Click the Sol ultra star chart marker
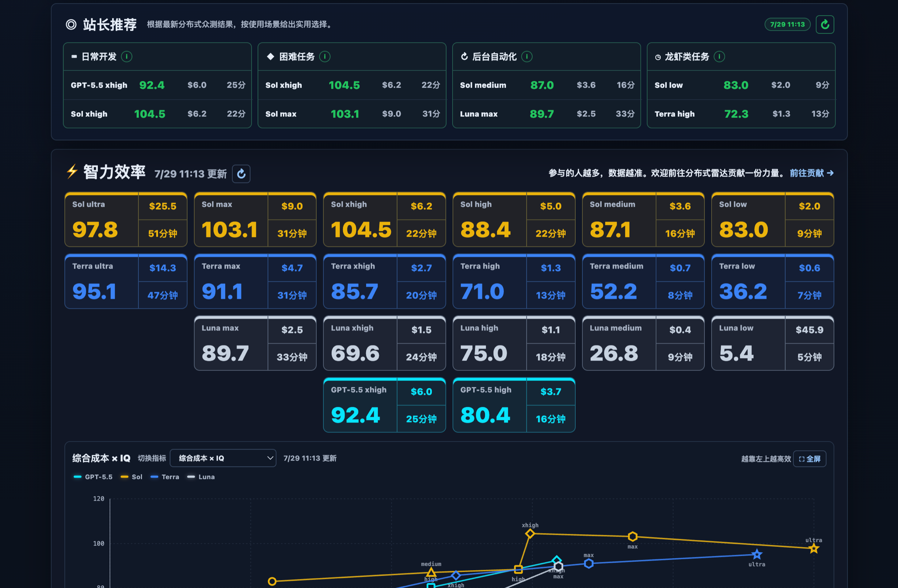This screenshot has height=588, width=898. click(x=814, y=548)
